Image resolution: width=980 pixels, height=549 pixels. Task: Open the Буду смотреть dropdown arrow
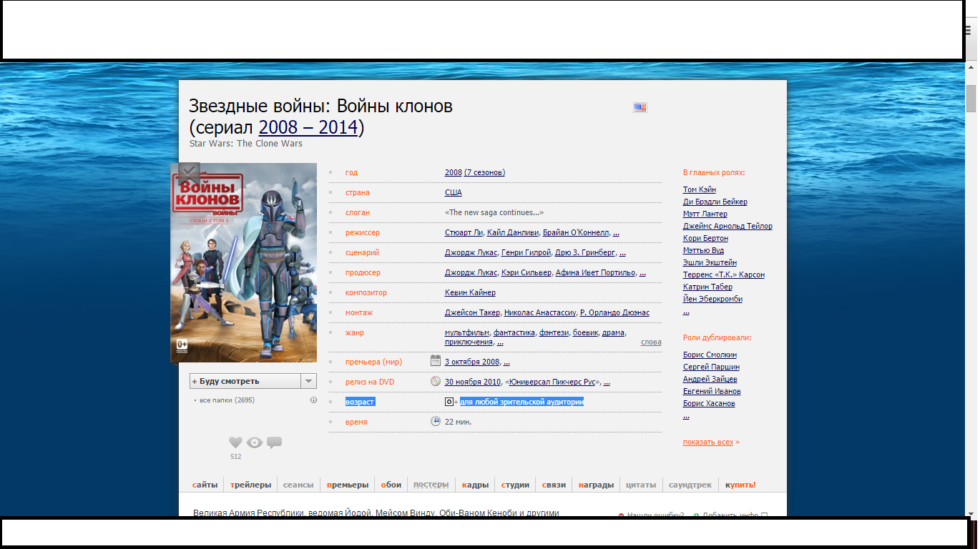(308, 381)
